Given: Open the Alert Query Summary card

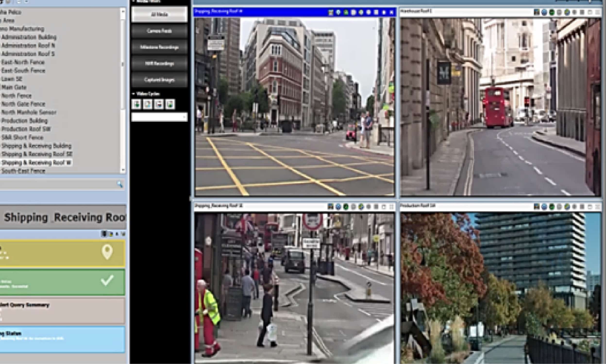Looking at the screenshot, I should [63, 311].
